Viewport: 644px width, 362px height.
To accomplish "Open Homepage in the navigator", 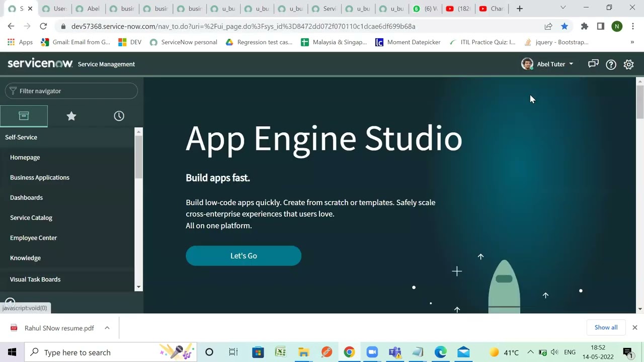I will tap(25, 157).
